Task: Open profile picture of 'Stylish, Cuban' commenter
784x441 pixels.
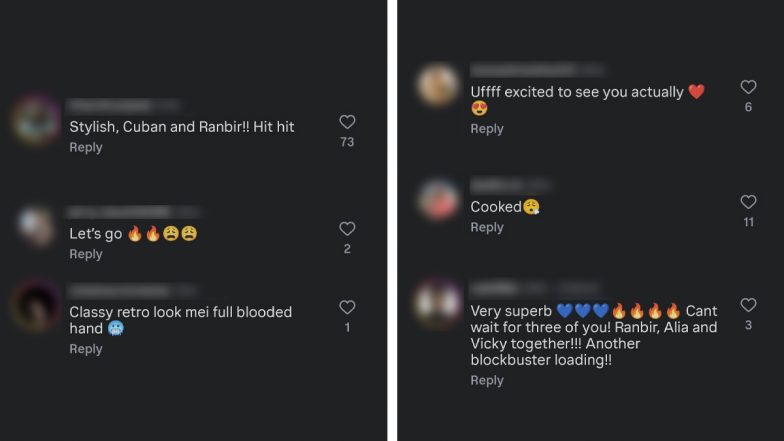Action: [36, 120]
